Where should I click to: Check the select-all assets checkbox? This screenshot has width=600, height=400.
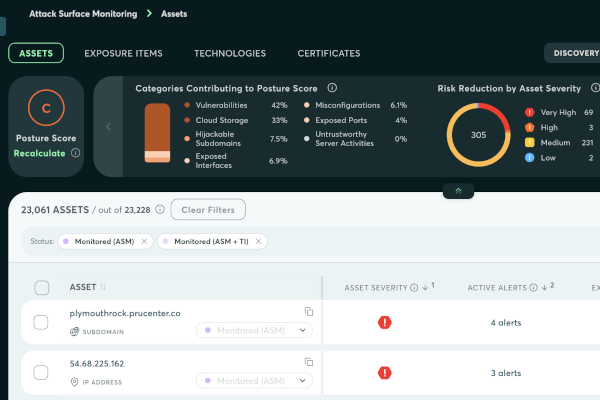coord(41,288)
